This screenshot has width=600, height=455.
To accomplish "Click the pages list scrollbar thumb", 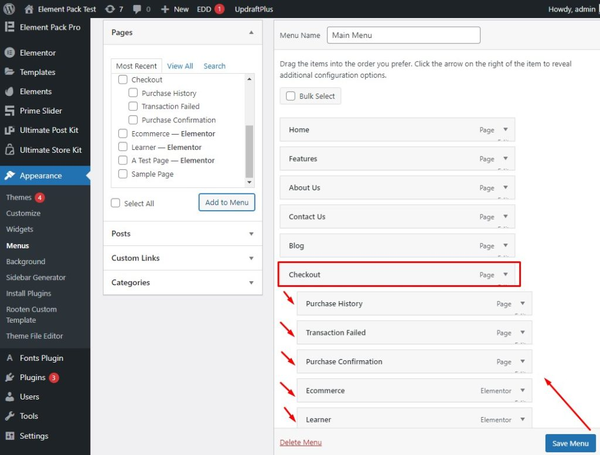I will click(249, 152).
